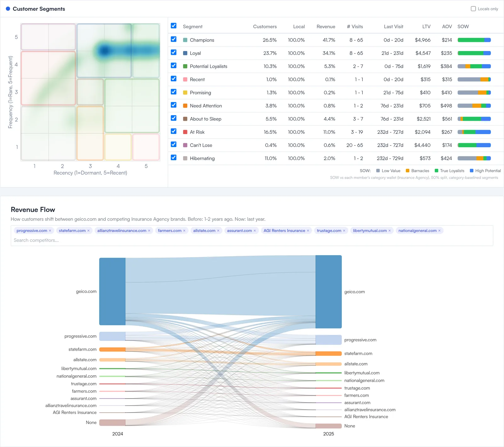Click the At Risk revenue value 11.0%

click(329, 132)
